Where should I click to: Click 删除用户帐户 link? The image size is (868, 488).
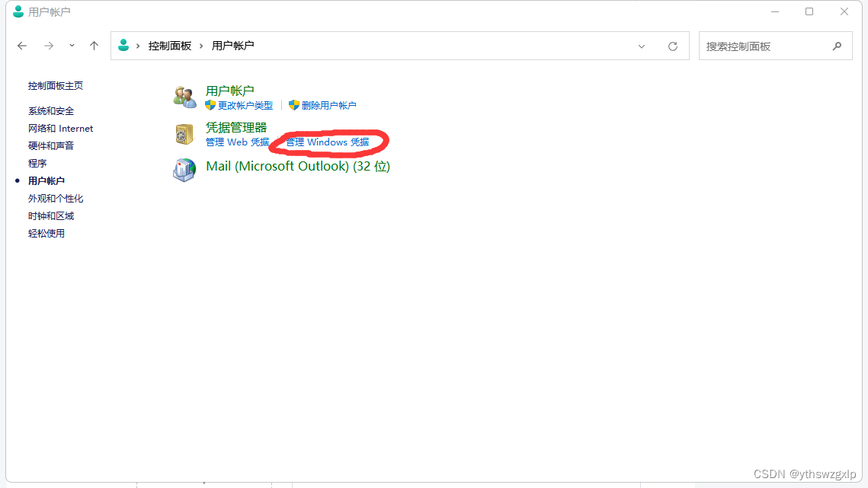328,106
